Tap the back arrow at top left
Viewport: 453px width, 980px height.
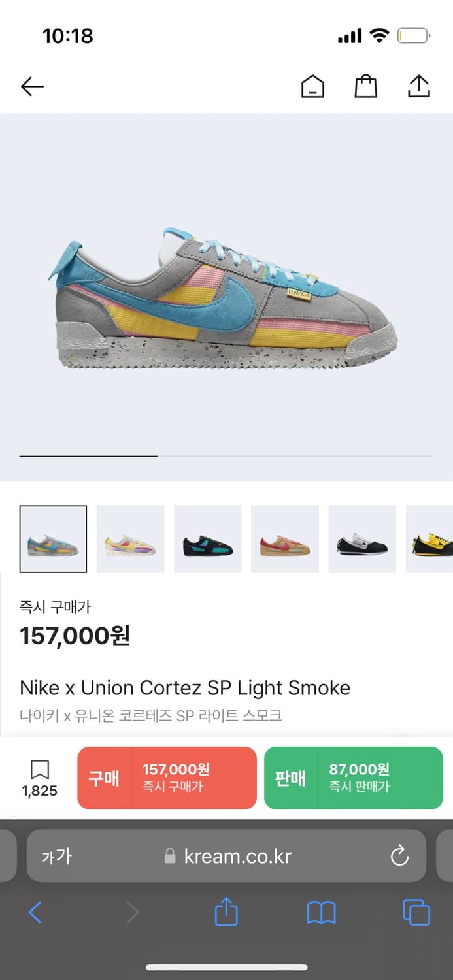[32, 86]
